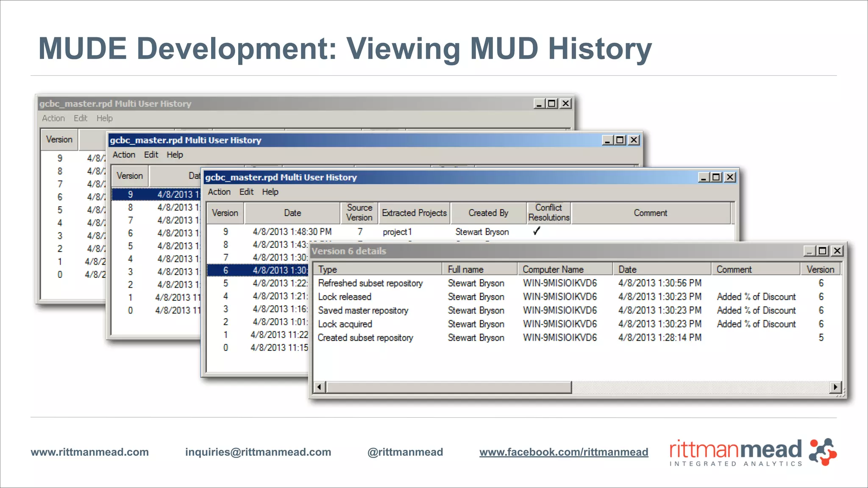Minimize the Version 6 details window
This screenshot has width=868, height=488.
point(809,251)
